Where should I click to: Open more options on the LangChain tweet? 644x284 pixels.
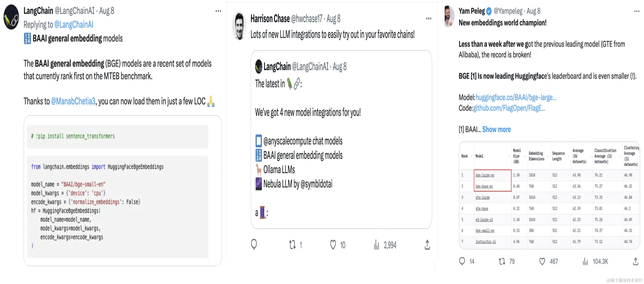click(218, 11)
